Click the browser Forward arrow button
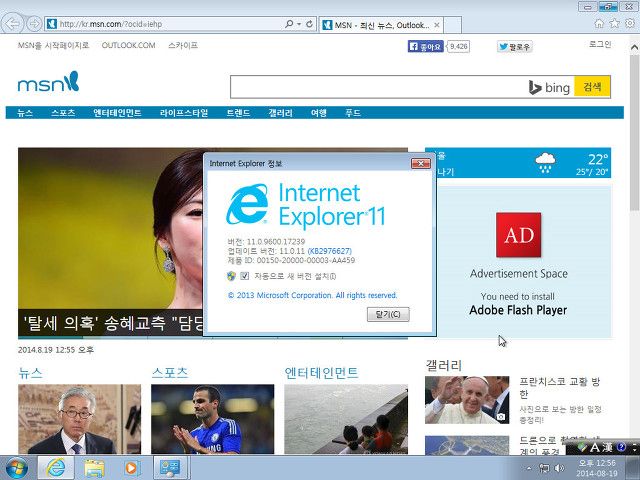The height and width of the screenshot is (480, 640). click(x=34, y=24)
